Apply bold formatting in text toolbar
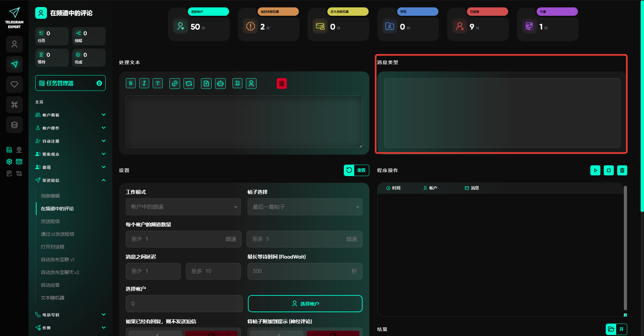 pos(131,83)
